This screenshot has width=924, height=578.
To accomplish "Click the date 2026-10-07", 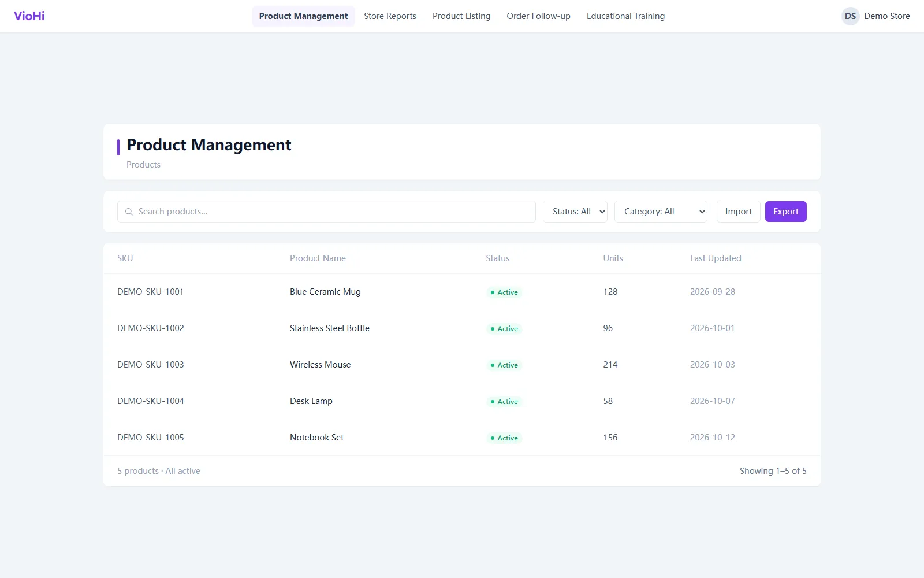I will tap(713, 401).
